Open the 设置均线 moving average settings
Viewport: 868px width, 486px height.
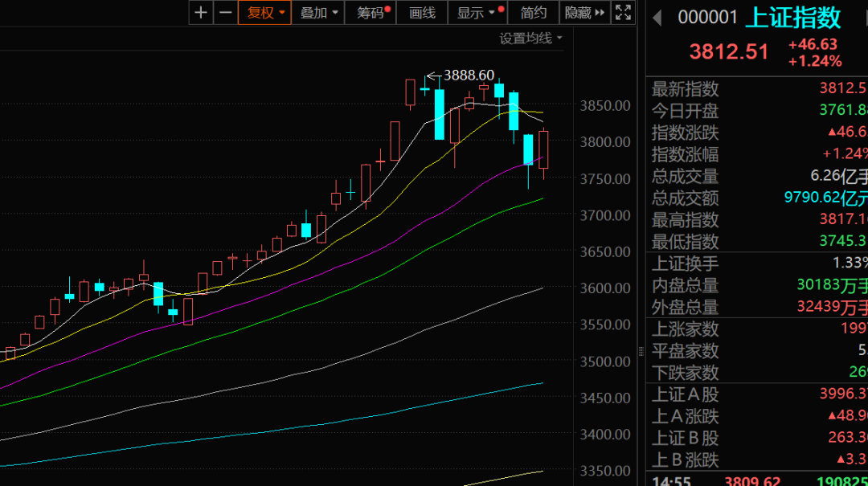tap(530, 38)
